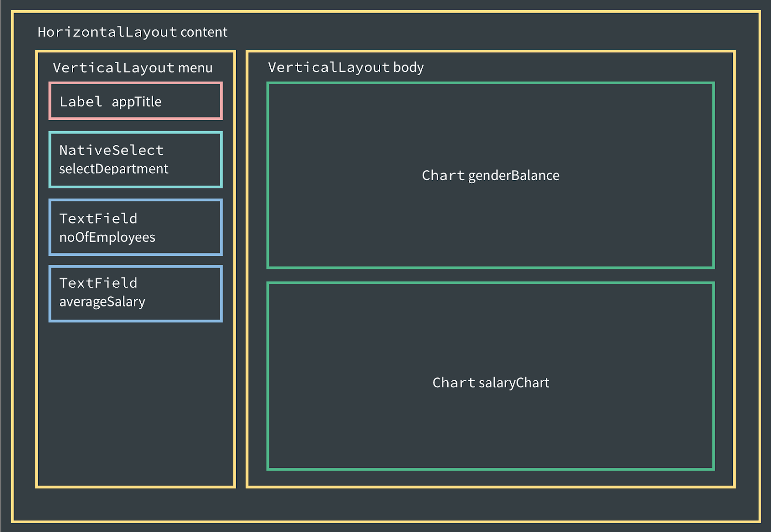
Task: Click the 'VerticalLayout body' heading text
Action: [x=346, y=67]
